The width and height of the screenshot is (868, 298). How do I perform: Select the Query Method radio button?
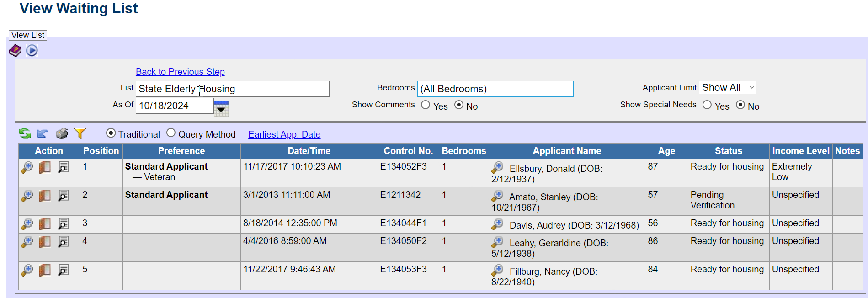pos(171,133)
